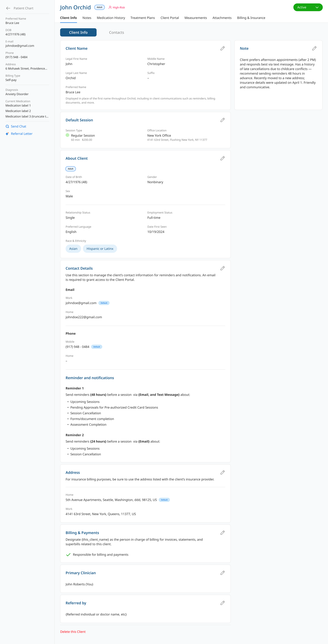Open the Medication History tab
Image resolution: width=328 pixels, height=644 pixels.
pos(111,18)
